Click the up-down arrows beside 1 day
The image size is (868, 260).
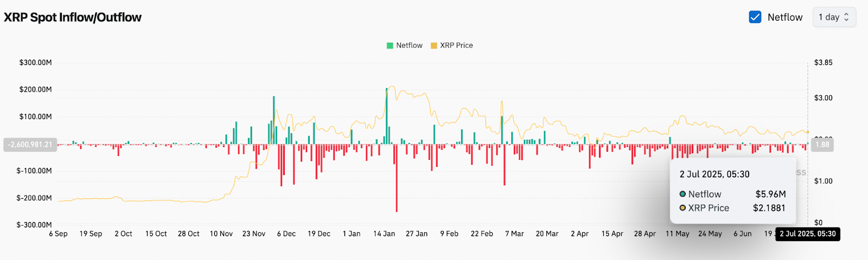click(846, 17)
